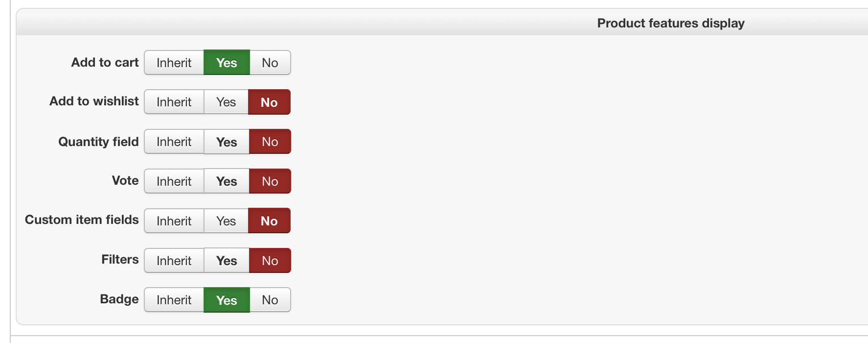Screen dimensions: 868x343
Task: Enable Vote with Yes button
Action: click(x=227, y=181)
